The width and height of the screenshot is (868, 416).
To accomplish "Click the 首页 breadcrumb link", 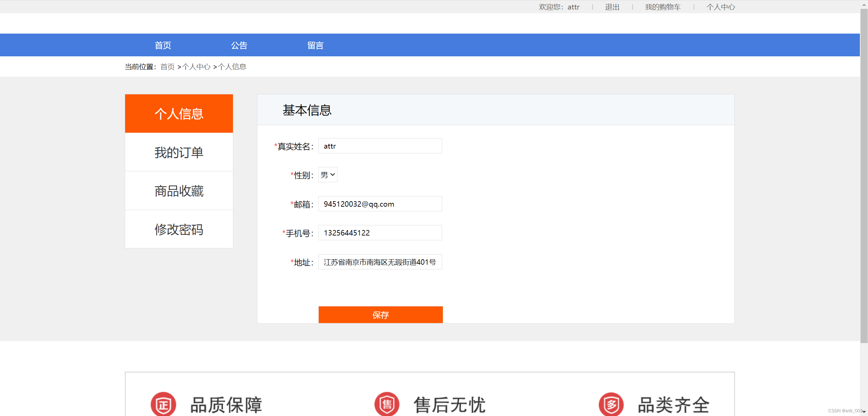I will (167, 67).
